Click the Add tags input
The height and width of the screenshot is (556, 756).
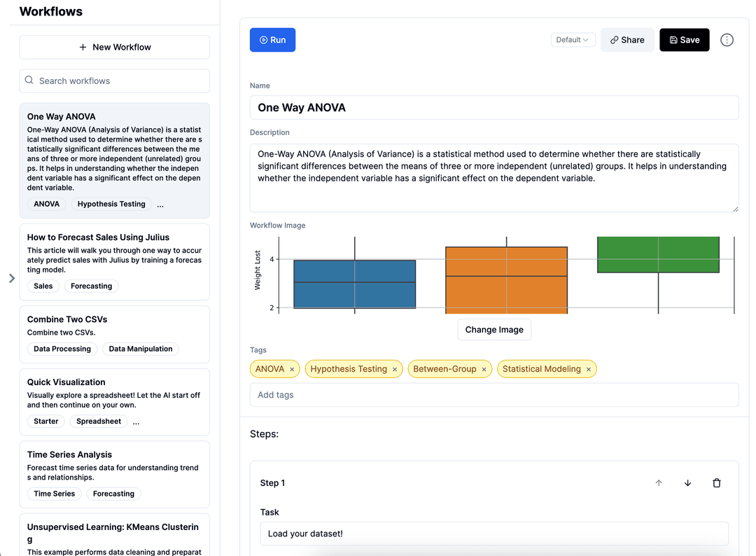pos(494,394)
